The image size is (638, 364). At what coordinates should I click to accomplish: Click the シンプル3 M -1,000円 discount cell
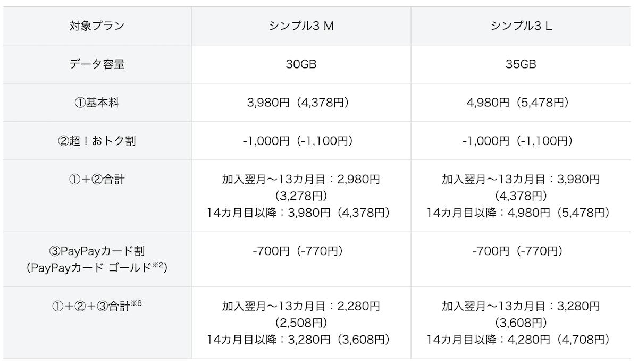pyautogui.click(x=301, y=141)
